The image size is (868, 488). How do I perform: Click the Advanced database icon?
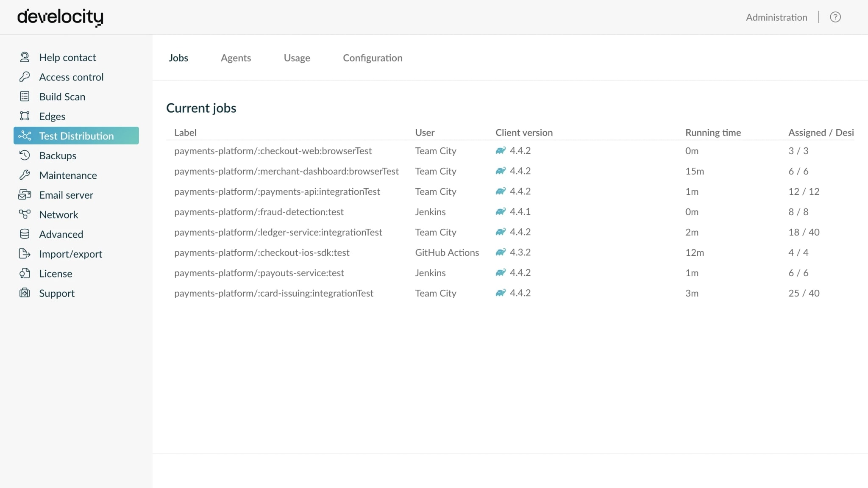25,234
